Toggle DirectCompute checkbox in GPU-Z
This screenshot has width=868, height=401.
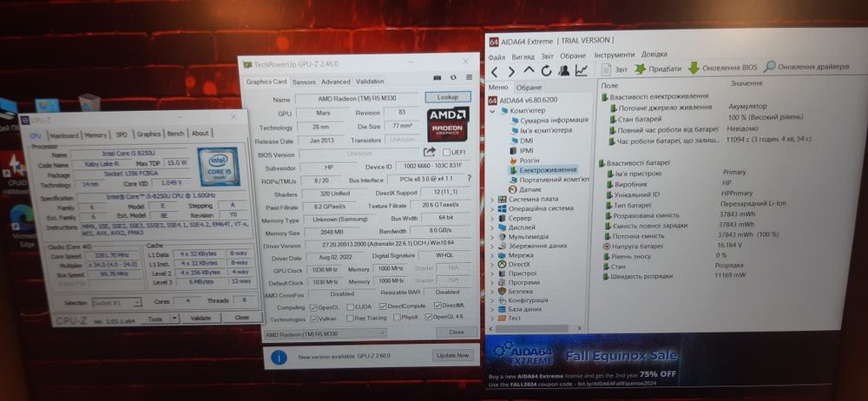tap(383, 306)
